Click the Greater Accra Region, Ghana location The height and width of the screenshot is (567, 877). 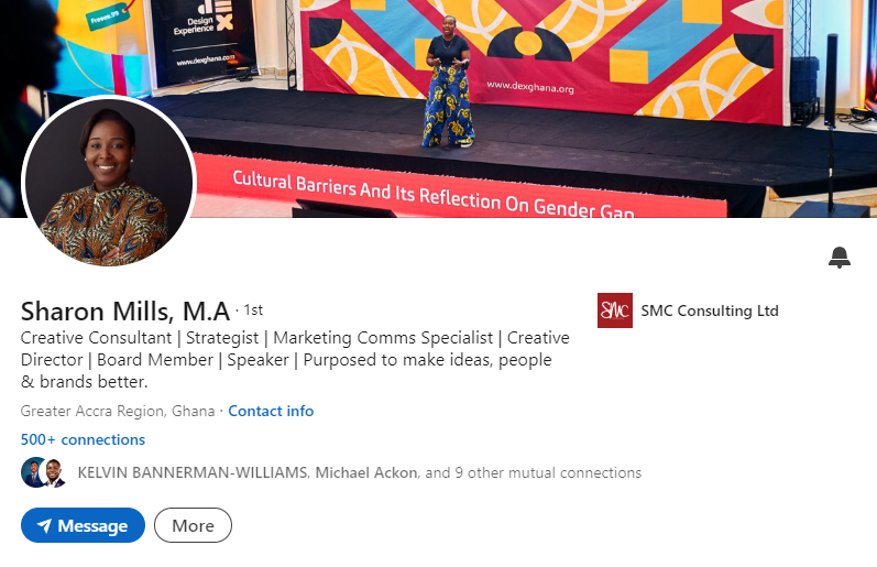pos(117,411)
